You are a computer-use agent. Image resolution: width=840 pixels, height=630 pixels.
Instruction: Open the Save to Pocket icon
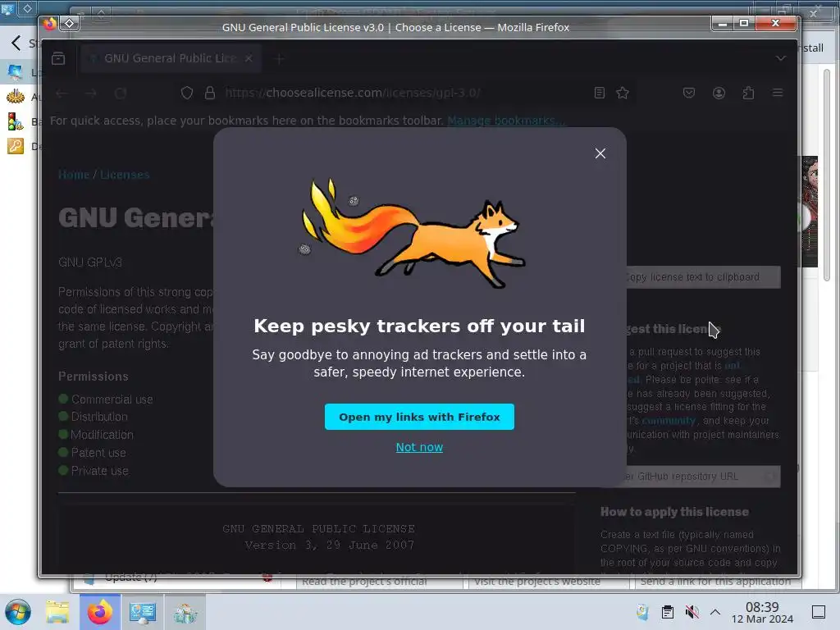(689, 94)
